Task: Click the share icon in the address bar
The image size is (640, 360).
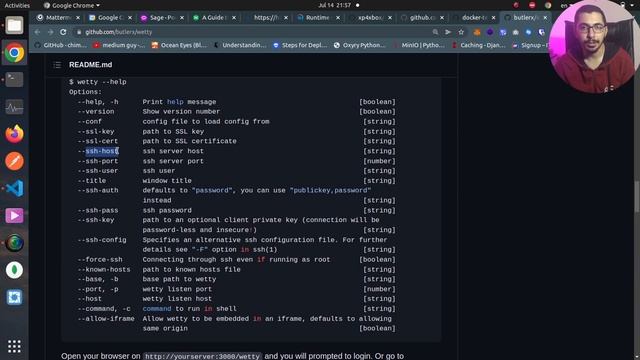Action: 448,32
